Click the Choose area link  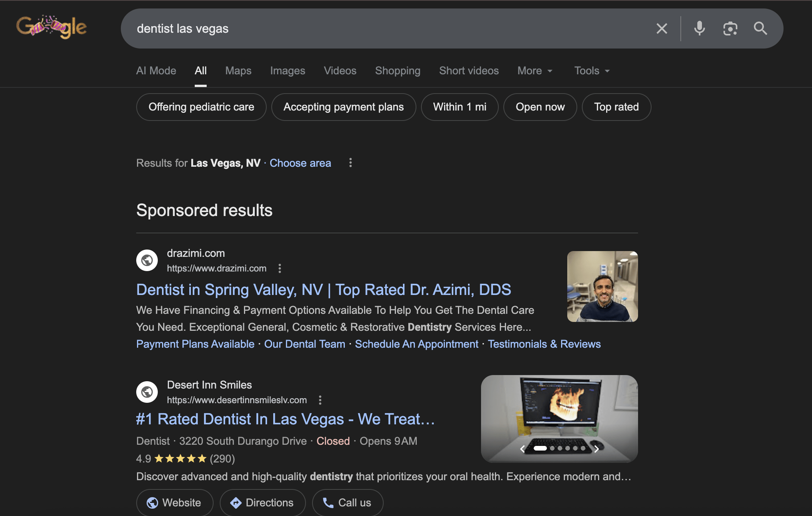pos(300,163)
